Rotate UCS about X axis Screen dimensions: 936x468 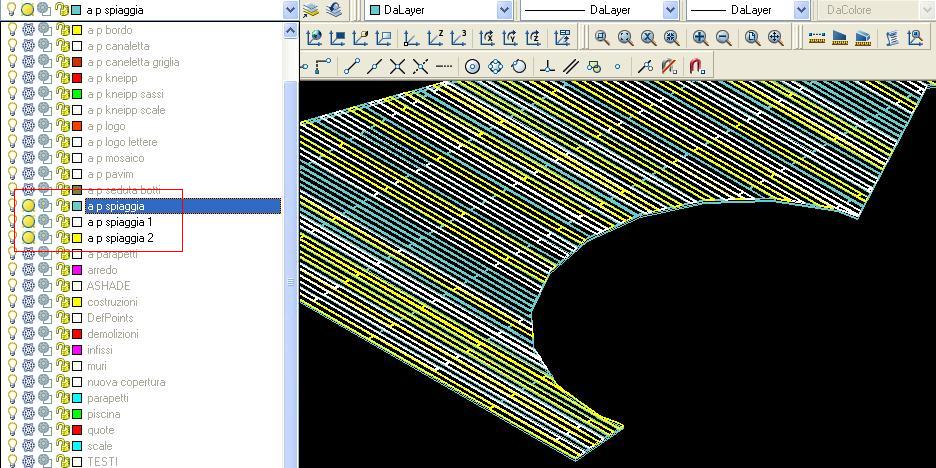pyautogui.click(x=487, y=38)
